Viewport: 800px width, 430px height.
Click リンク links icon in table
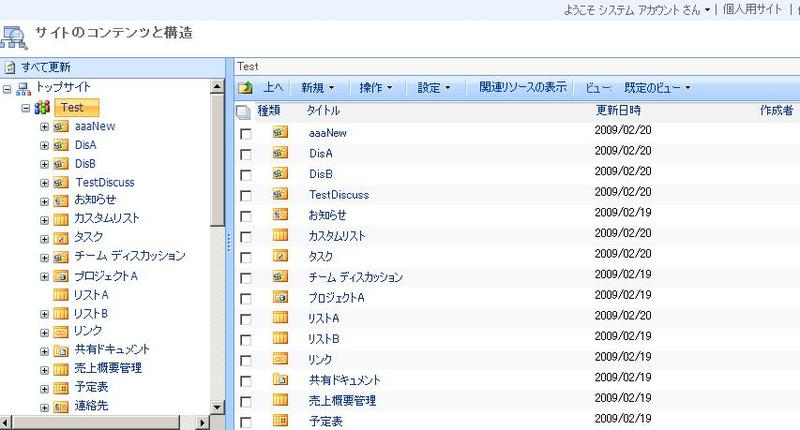(280, 359)
